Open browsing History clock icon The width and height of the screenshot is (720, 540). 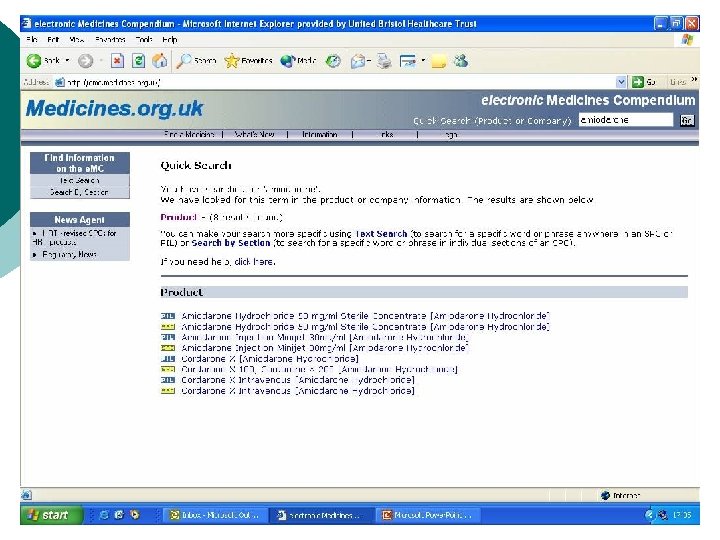click(x=333, y=61)
